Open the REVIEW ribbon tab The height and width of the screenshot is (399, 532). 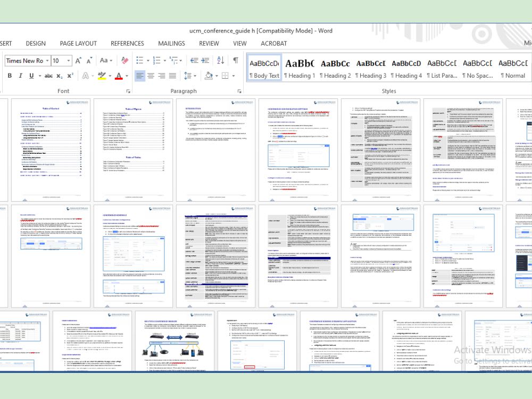[x=209, y=44]
